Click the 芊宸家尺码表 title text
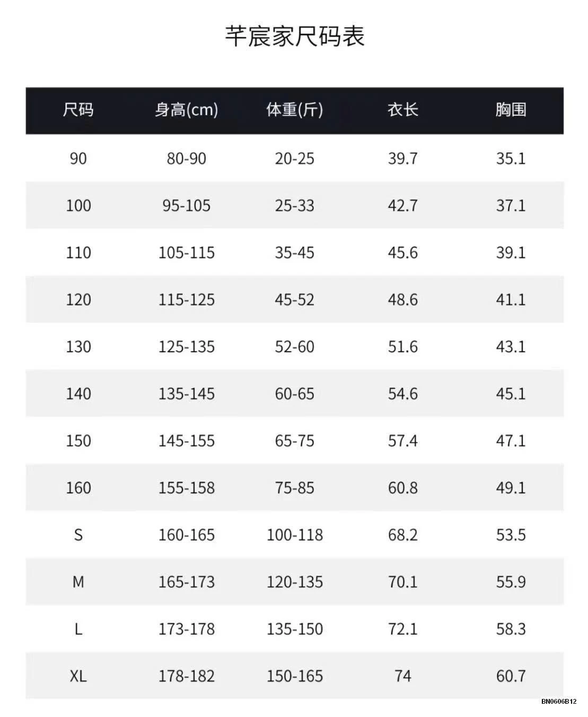 [x=294, y=37]
